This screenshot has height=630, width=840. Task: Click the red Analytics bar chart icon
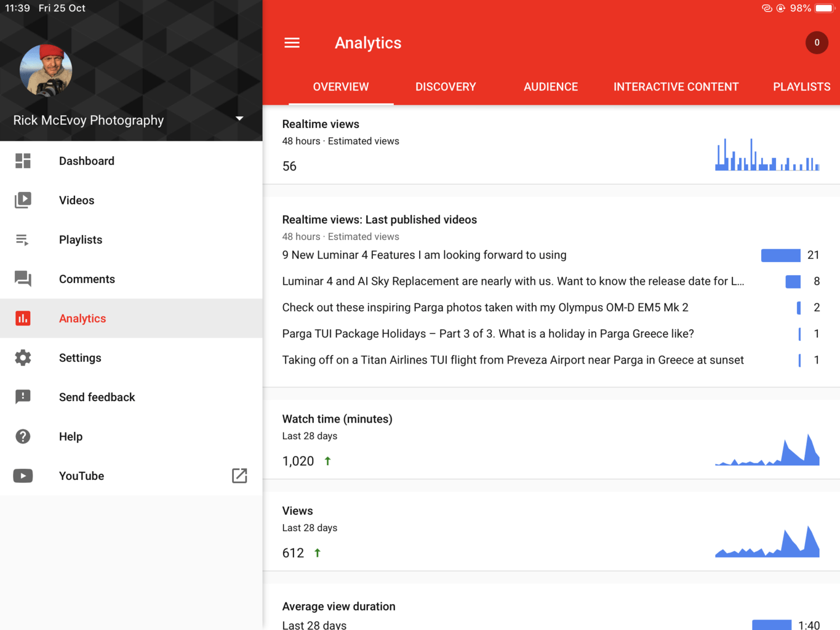click(23, 318)
